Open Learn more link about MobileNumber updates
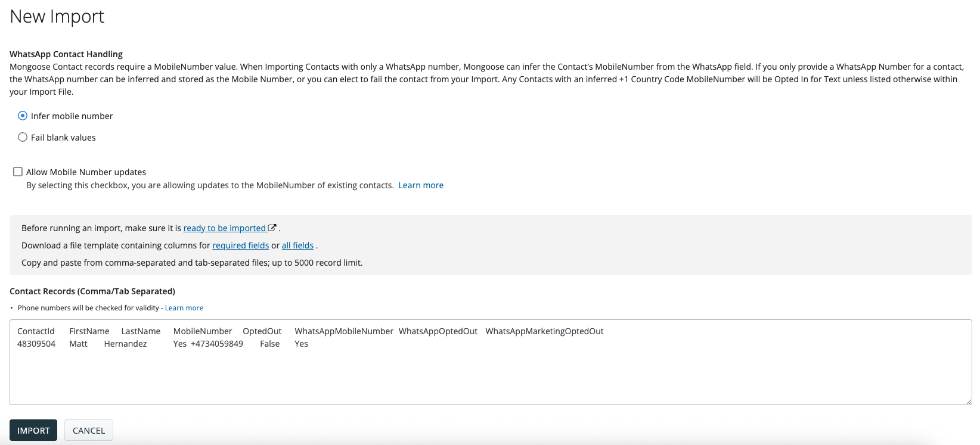This screenshot has height=445, width=980. pyautogui.click(x=421, y=185)
